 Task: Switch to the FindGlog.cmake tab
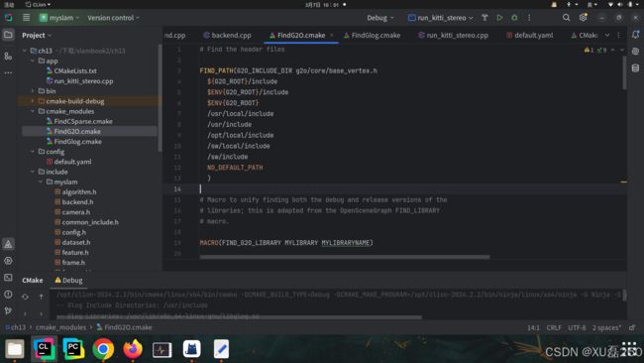372,36
